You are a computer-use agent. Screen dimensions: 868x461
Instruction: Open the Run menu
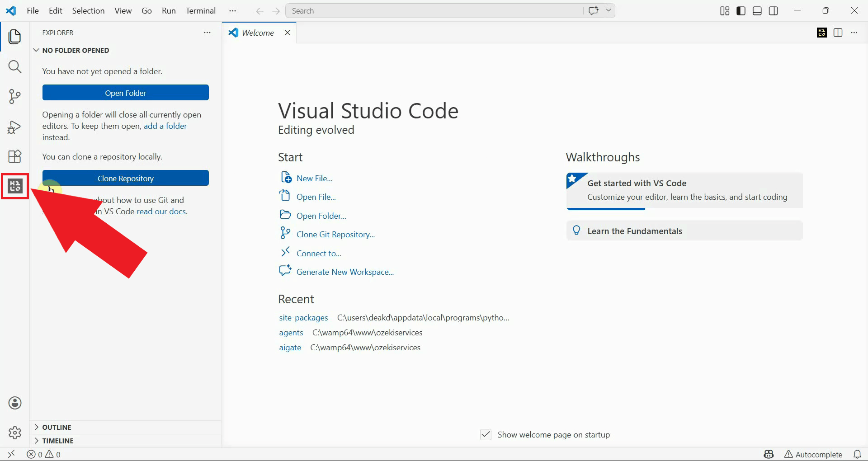(x=169, y=11)
